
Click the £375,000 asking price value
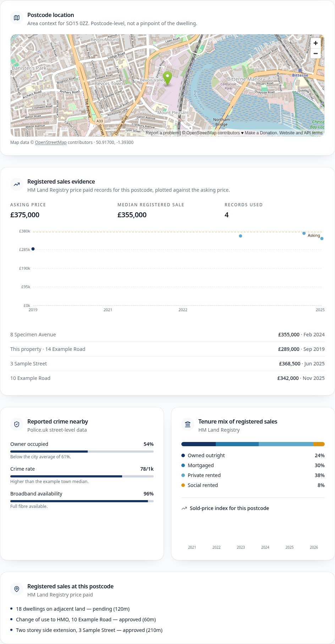tap(25, 215)
